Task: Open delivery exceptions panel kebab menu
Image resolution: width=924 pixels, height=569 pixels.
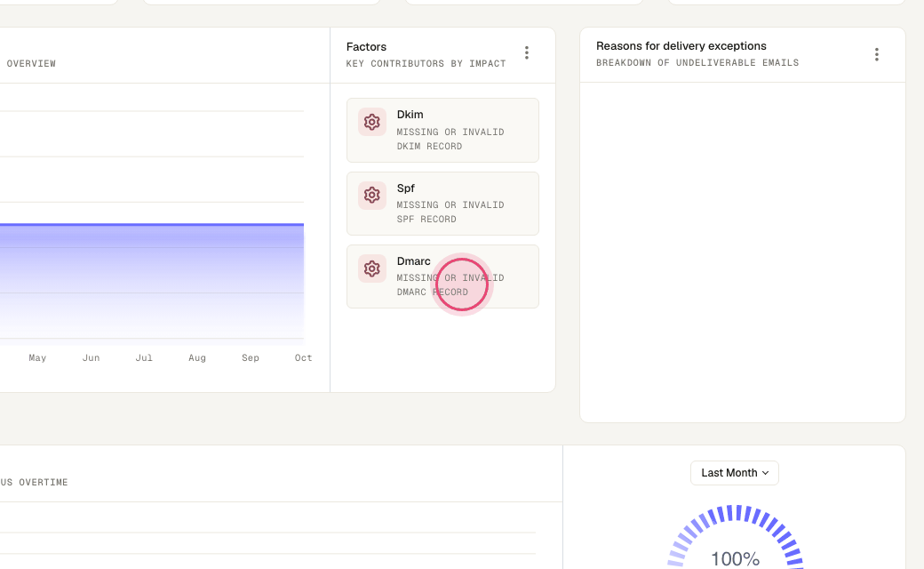Action: tap(876, 55)
